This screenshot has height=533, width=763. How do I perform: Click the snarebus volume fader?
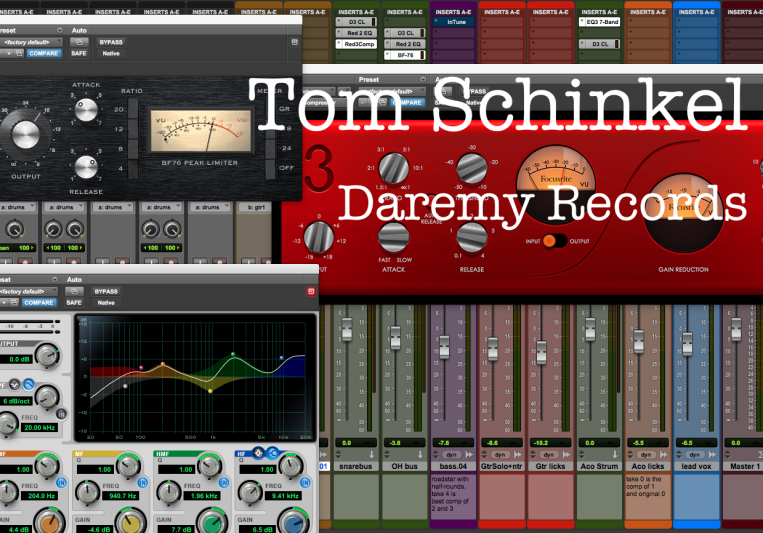point(346,329)
